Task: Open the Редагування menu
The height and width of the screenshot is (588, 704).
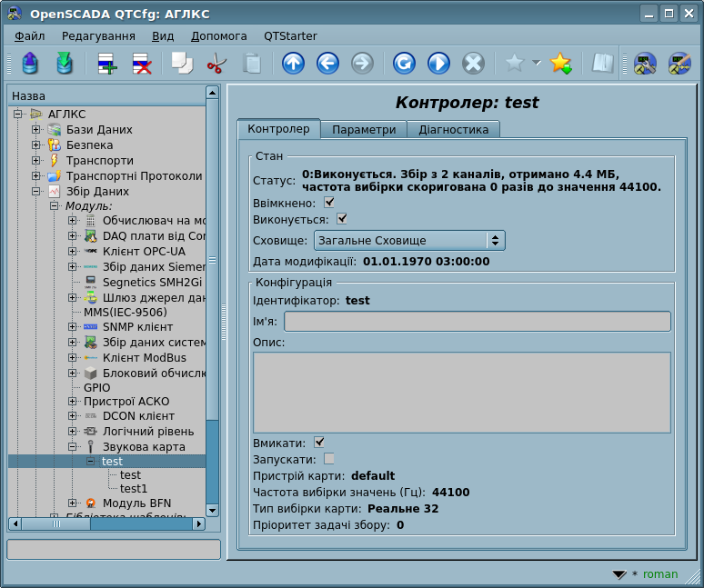Action: pyautogui.click(x=98, y=36)
